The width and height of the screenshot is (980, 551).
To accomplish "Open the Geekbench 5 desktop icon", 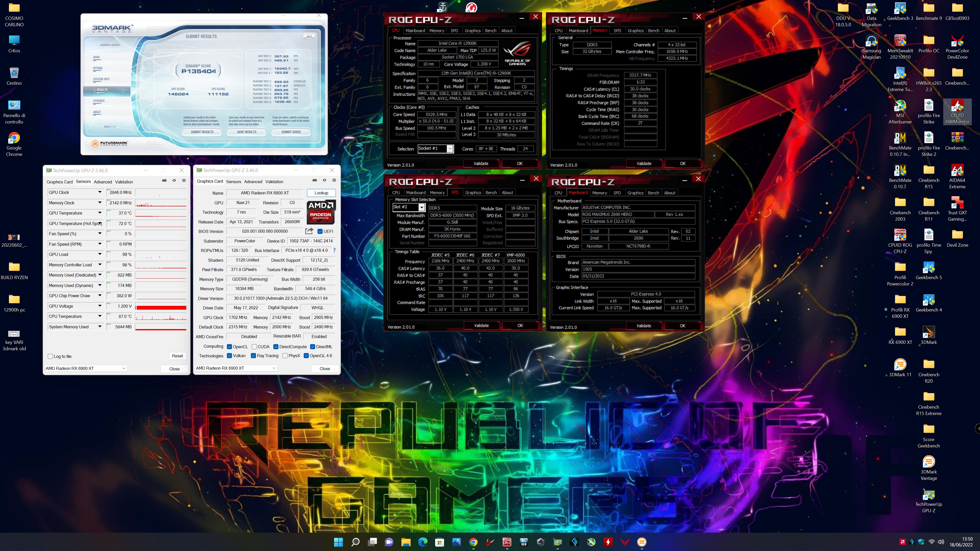I will tap(929, 271).
